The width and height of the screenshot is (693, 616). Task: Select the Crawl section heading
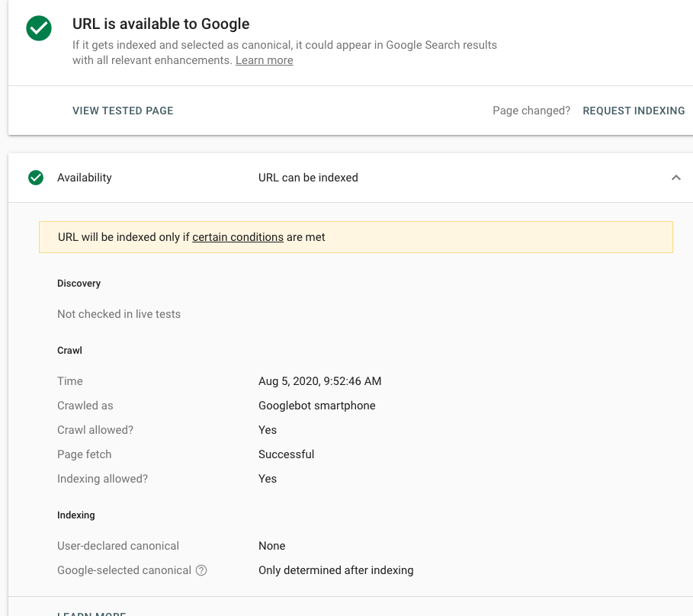[x=69, y=350]
